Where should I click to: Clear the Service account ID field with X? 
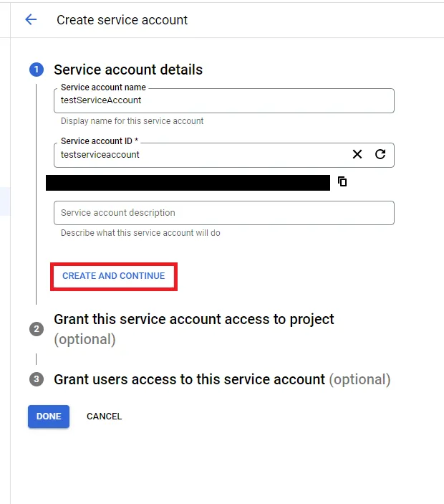point(357,154)
